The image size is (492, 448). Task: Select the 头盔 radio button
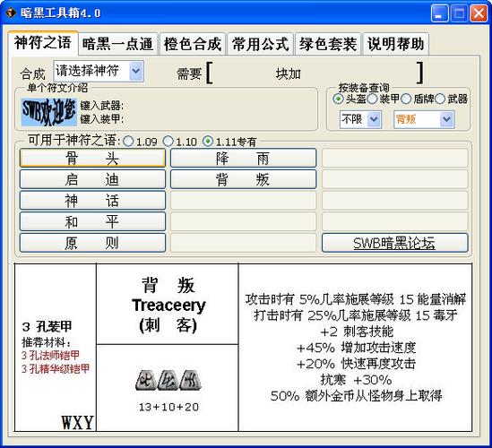pyautogui.click(x=338, y=99)
